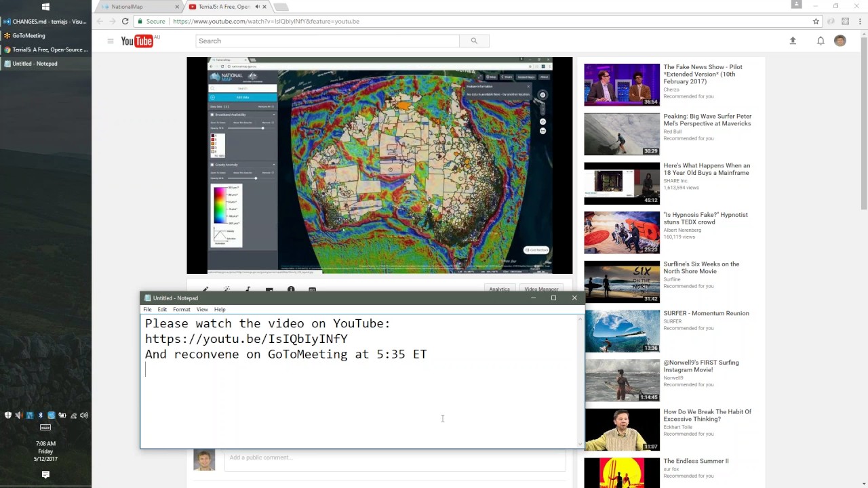This screenshot has width=868, height=488.
Task: Switch to Untitled - Notepad taskbar item
Action: point(45,64)
